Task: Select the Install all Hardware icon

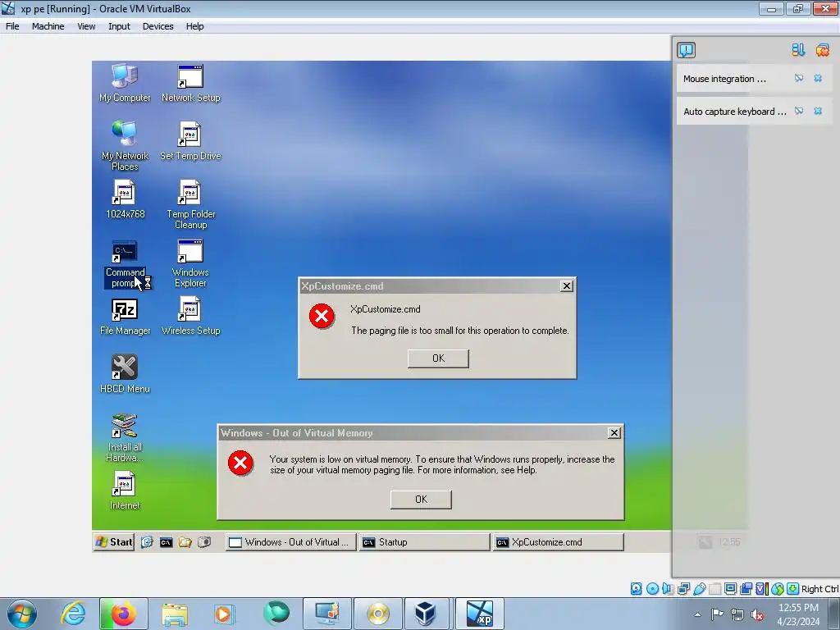Action: click(125, 438)
